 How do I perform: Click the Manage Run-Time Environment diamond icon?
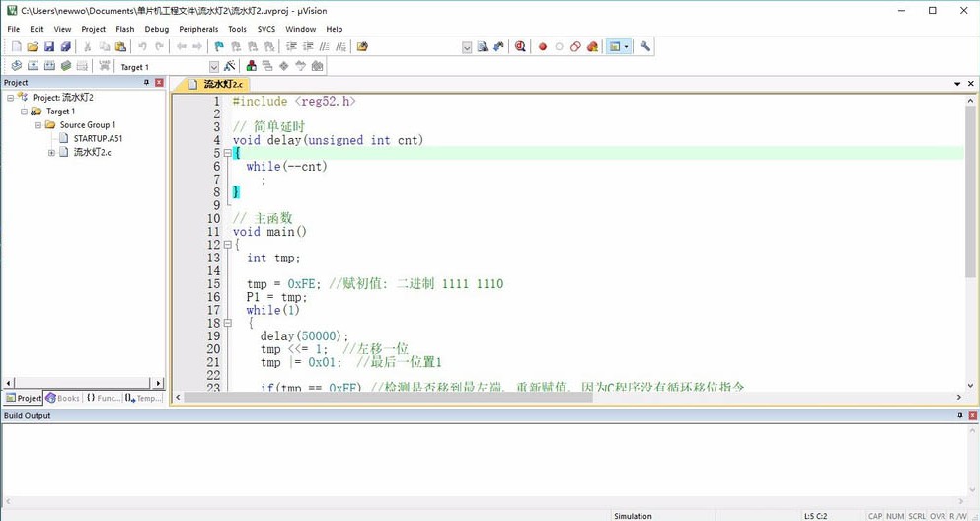(284, 66)
